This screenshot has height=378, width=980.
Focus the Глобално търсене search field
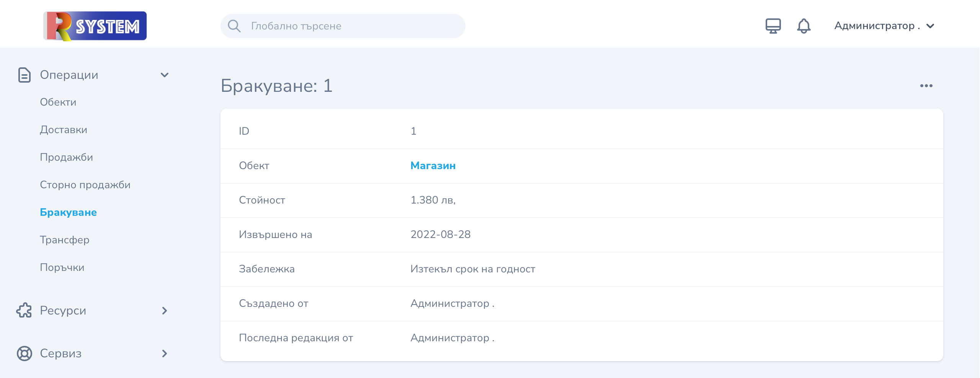point(343,26)
